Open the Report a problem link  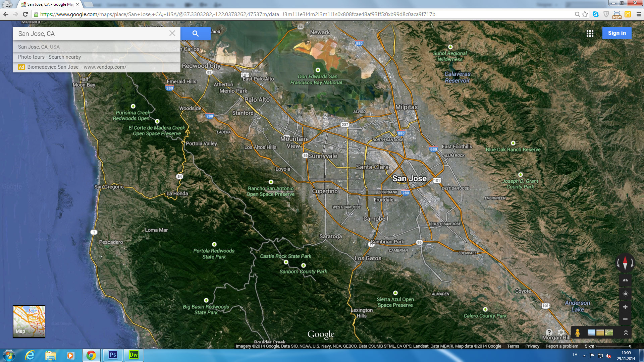point(561,346)
